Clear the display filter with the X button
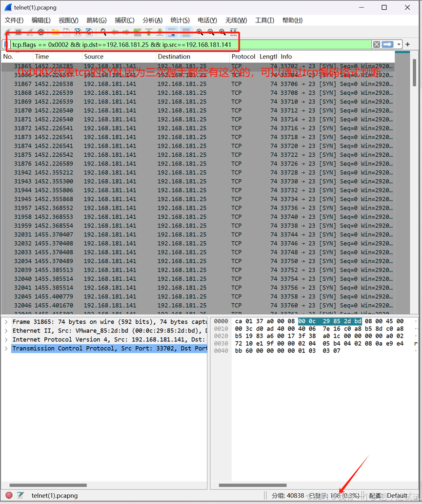The height and width of the screenshot is (504, 422). [x=376, y=44]
